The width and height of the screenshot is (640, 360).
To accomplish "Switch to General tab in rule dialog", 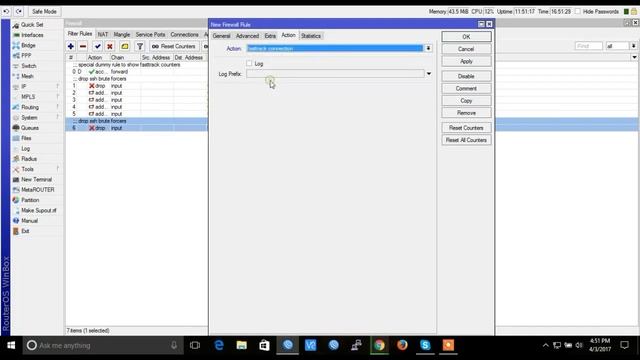I will coord(222,36).
